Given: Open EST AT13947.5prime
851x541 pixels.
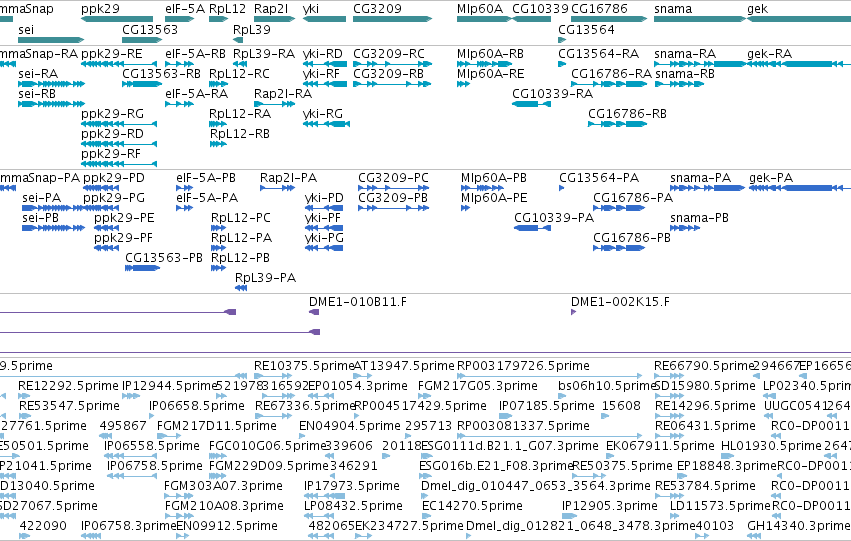Looking at the screenshot, I should (x=404, y=366).
